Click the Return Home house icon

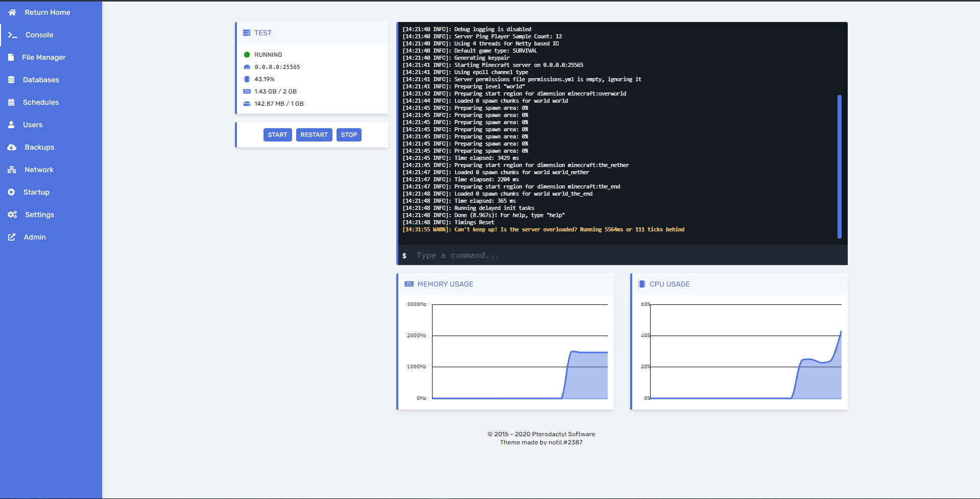[x=12, y=12]
